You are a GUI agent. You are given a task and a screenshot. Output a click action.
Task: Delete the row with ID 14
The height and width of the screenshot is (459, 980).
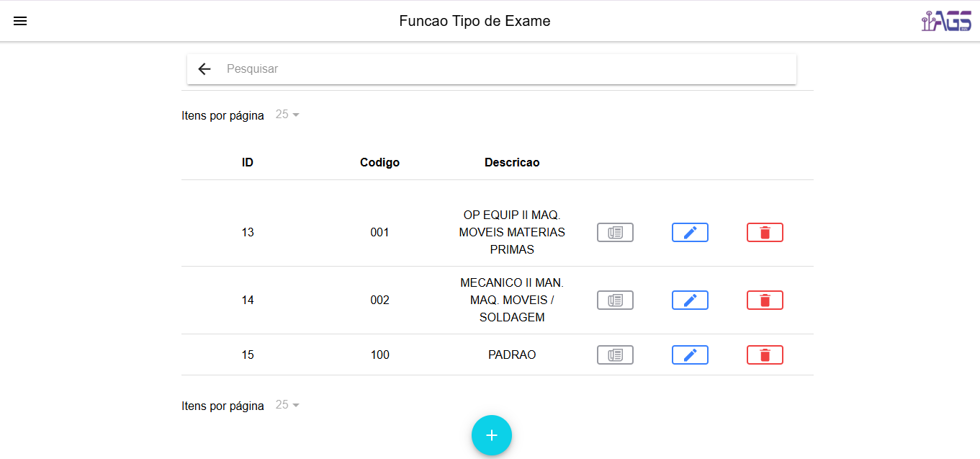pos(765,300)
